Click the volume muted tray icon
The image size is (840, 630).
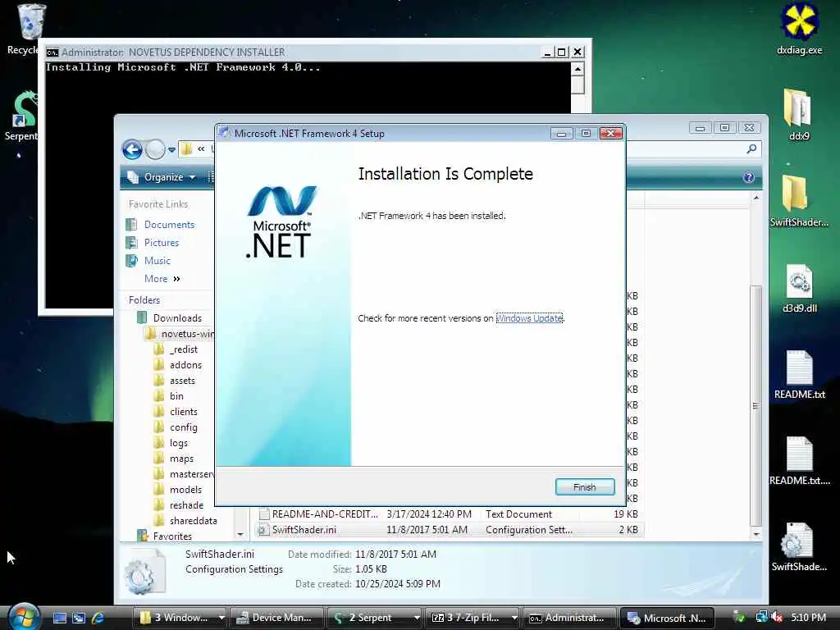(776, 618)
